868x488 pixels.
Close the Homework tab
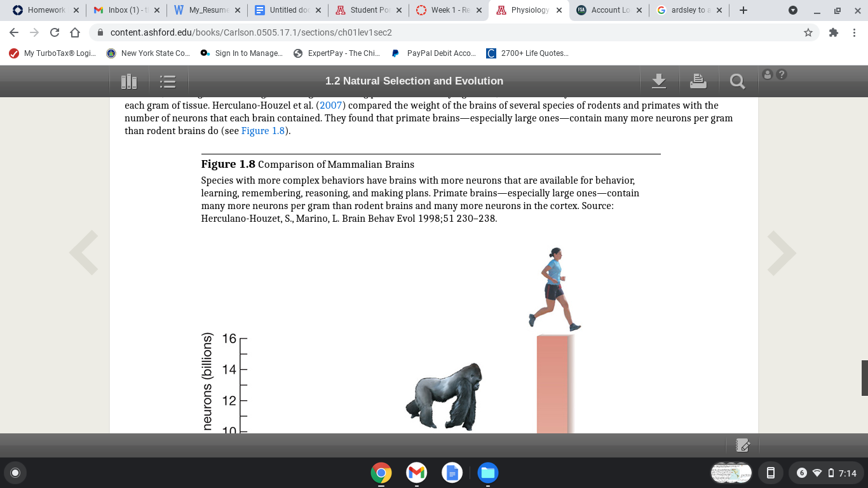click(x=76, y=10)
